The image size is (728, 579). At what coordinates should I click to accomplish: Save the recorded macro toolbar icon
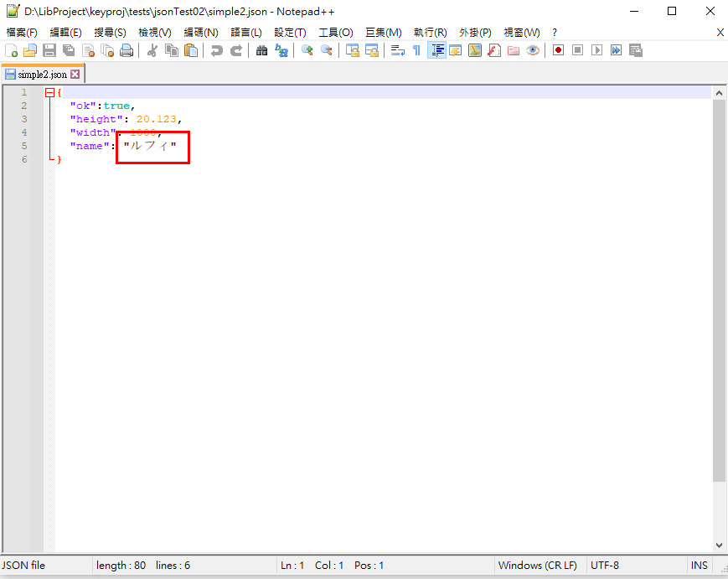[636, 50]
